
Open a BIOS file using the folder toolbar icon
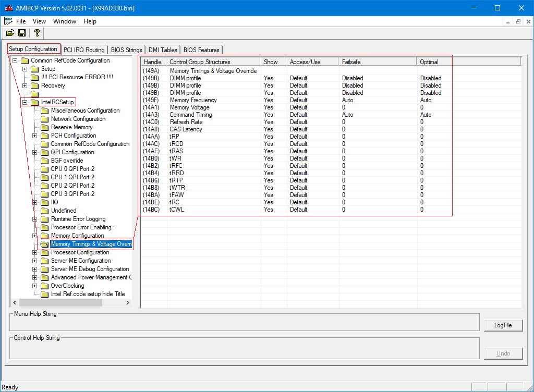tap(10, 32)
